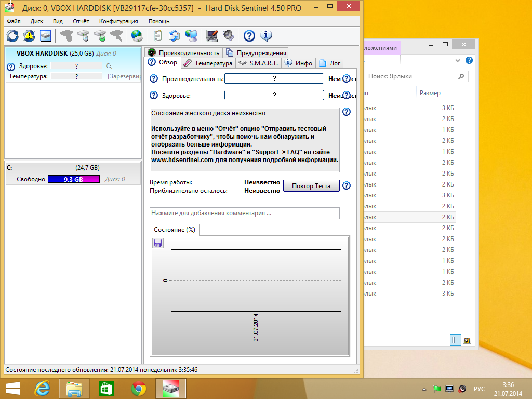This screenshot has width=532, height=399.
Task: Select VBOX HARDDISK in disk list
Action: pyautogui.click(x=73, y=64)
